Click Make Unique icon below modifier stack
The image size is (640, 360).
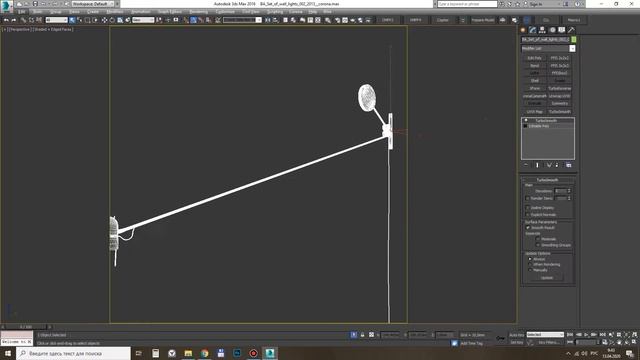(549, 165)
